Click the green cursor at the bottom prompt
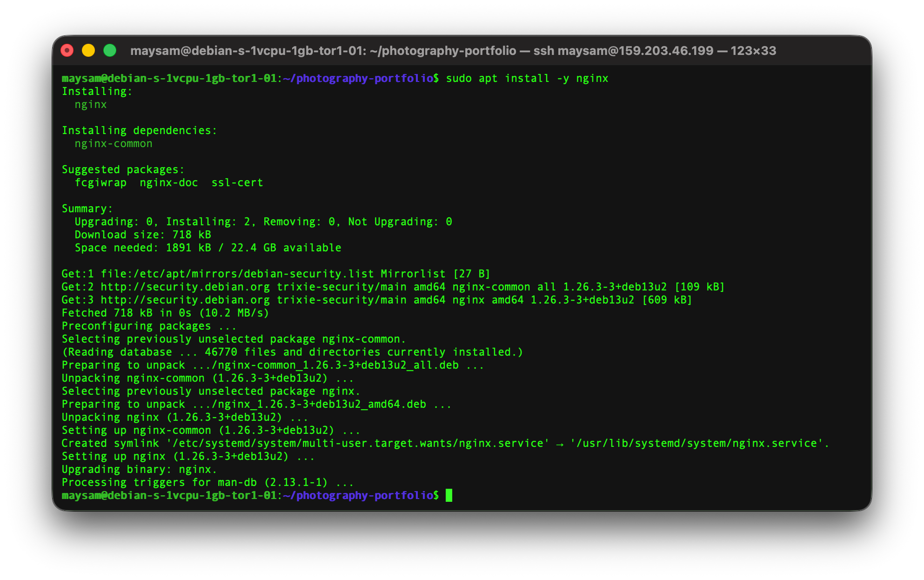Viewport: 924px width, 580px height. click(x=449, y=495)
